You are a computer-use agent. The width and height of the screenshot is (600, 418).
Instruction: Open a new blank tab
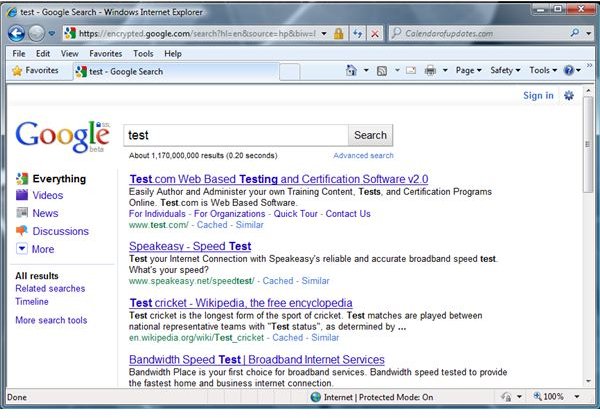pyautogui.click(x=289, y=72)
